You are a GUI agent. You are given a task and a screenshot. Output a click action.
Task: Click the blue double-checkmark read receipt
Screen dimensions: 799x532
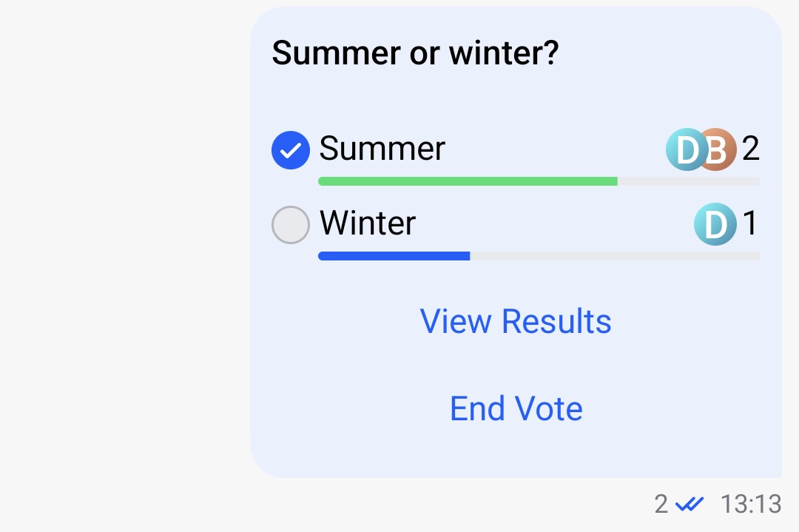coord(690,504)
